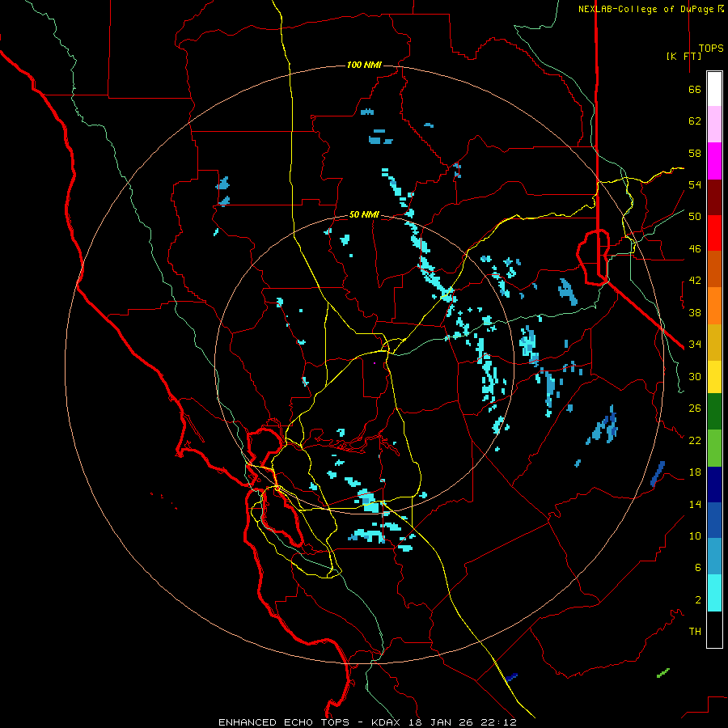This screenshot has height=728, width=728.
Task: Click the medium blue legend swatch near 10
Action: [714, 520]
